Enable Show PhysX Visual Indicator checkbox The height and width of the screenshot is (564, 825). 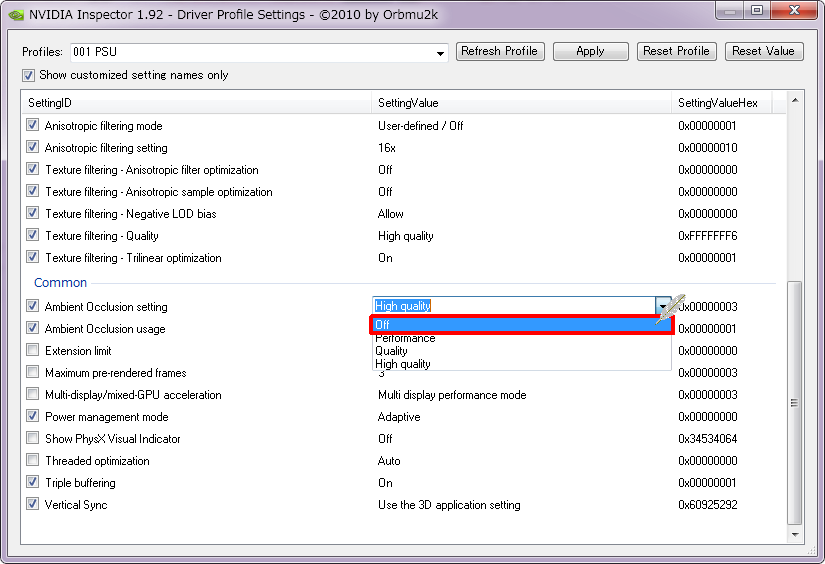(x=33, y=438)
